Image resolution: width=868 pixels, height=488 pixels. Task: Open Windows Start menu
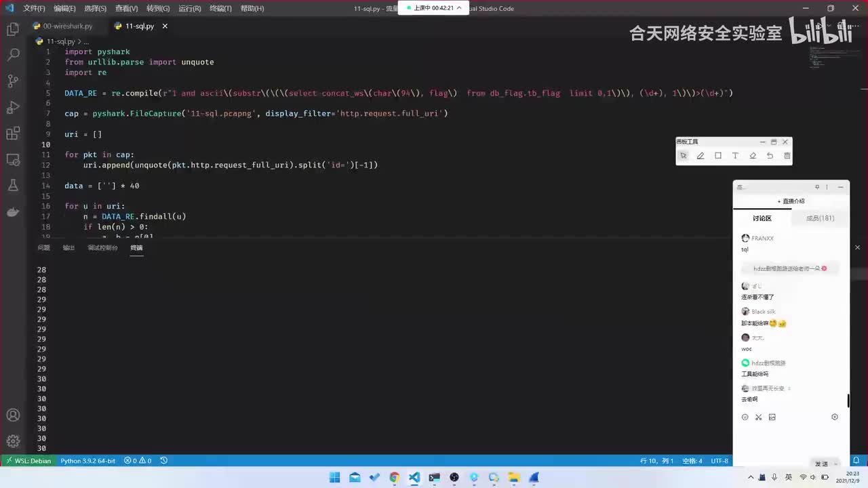pos(334,477)
